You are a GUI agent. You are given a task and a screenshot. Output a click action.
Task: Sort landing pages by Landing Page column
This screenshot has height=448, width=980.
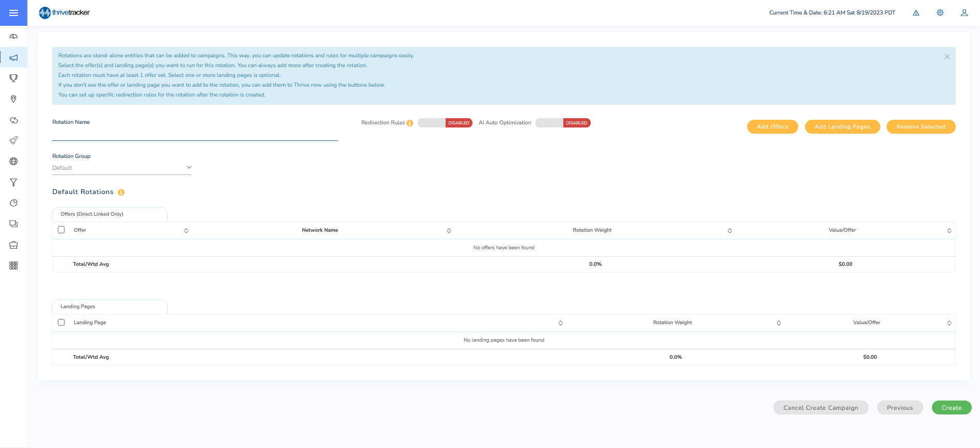coord(561,323)
